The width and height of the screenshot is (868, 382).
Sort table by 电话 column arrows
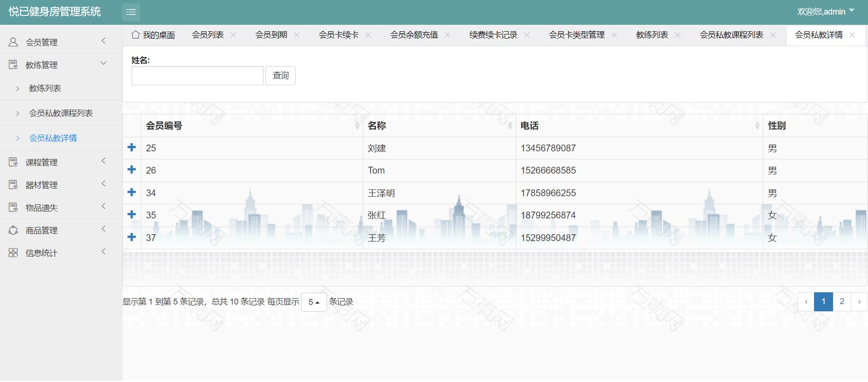point(757,126)
